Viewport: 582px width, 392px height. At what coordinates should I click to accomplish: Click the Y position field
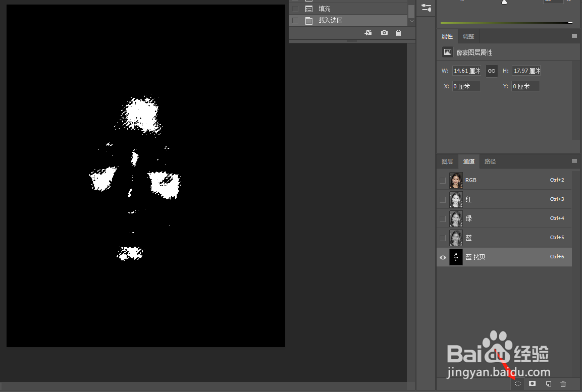(525, 86)
